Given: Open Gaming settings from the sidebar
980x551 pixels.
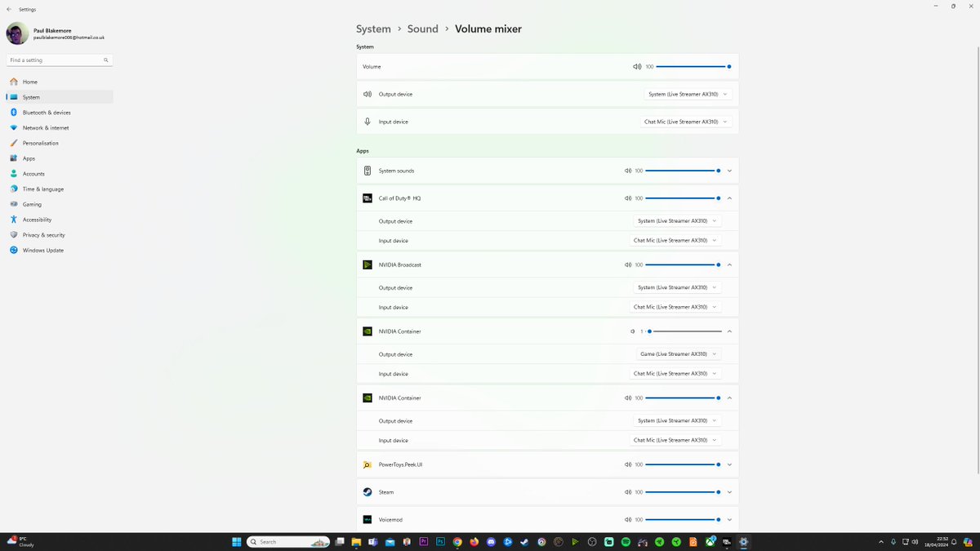Looking at the screenshot, I should tap(33, 204).
